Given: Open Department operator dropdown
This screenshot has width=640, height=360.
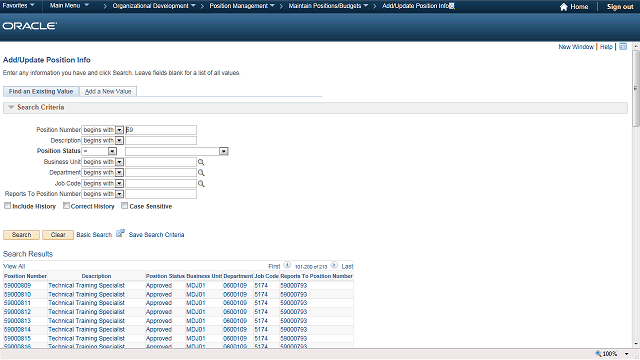Looking at the screenshot, I should (119, 173).
